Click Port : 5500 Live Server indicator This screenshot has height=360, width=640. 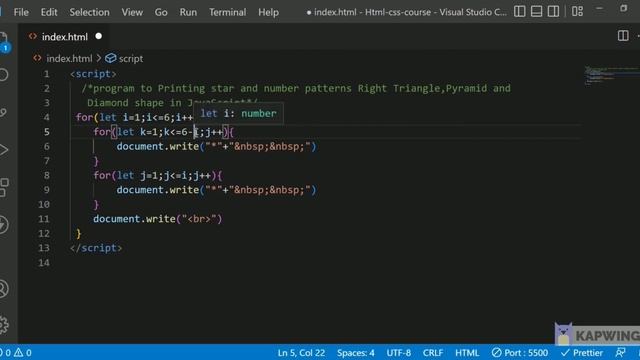520,353
